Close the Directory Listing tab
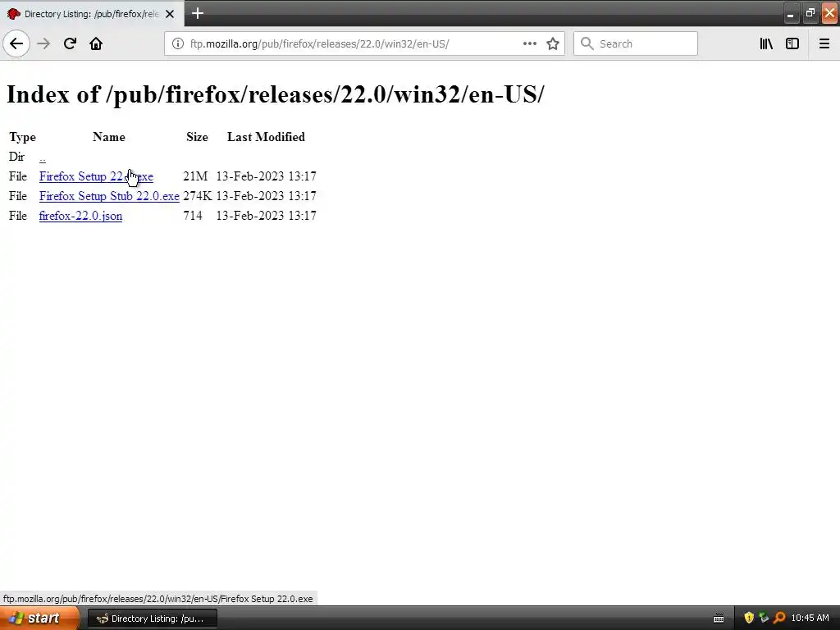840x630 pixels. pos(170,14)
